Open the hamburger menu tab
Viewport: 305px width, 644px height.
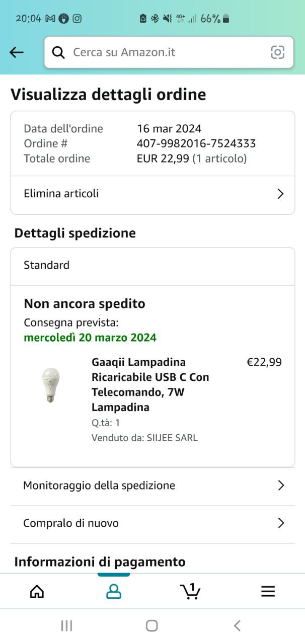click(x=268, y=592)
